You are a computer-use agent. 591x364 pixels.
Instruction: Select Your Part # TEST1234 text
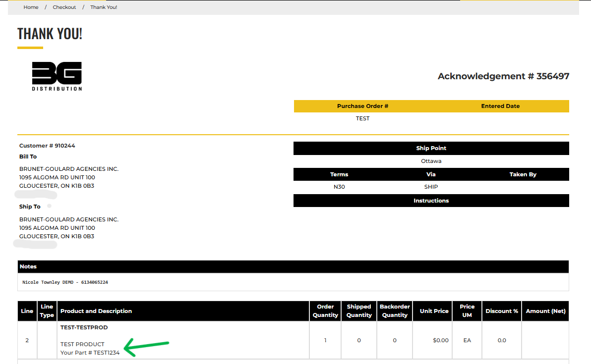pos(90,353)
